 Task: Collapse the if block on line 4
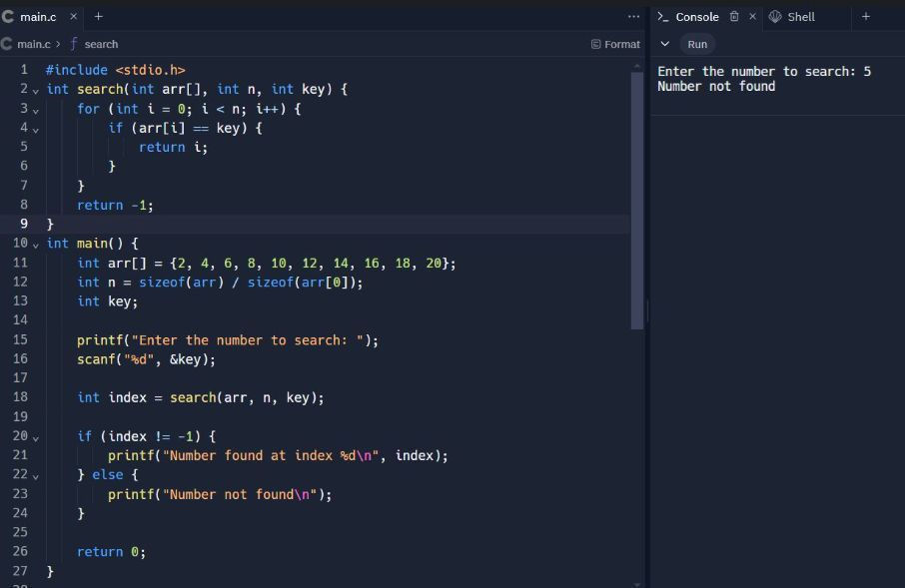tap(36, 130)
